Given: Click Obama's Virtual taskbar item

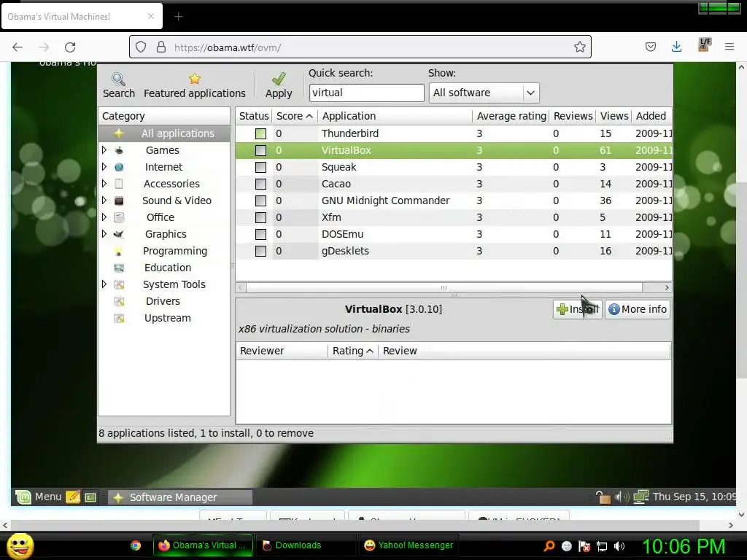Looking at the screenshot, I should (203, 545).
